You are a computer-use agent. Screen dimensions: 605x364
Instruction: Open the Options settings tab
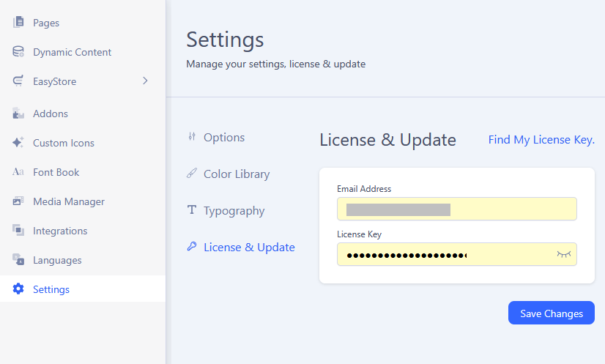click(x=223, y=138)
